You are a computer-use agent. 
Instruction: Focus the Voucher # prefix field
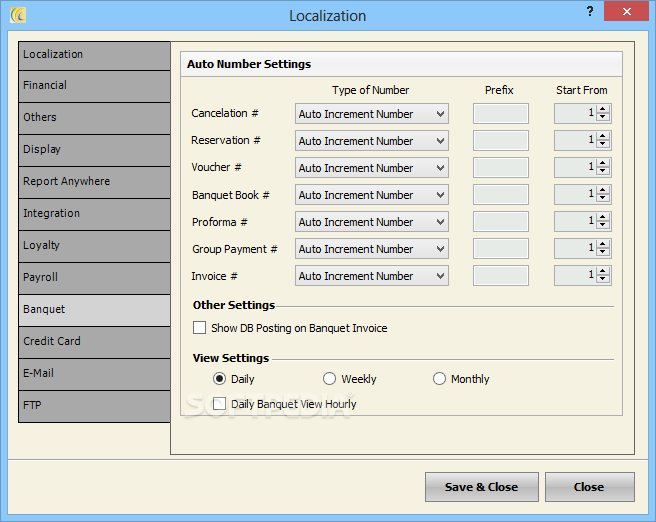click(501, 168)
